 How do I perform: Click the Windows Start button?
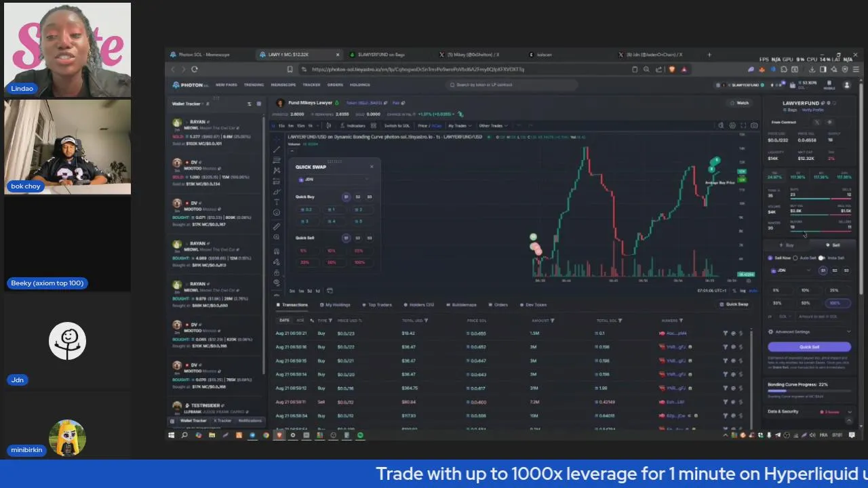172,435
